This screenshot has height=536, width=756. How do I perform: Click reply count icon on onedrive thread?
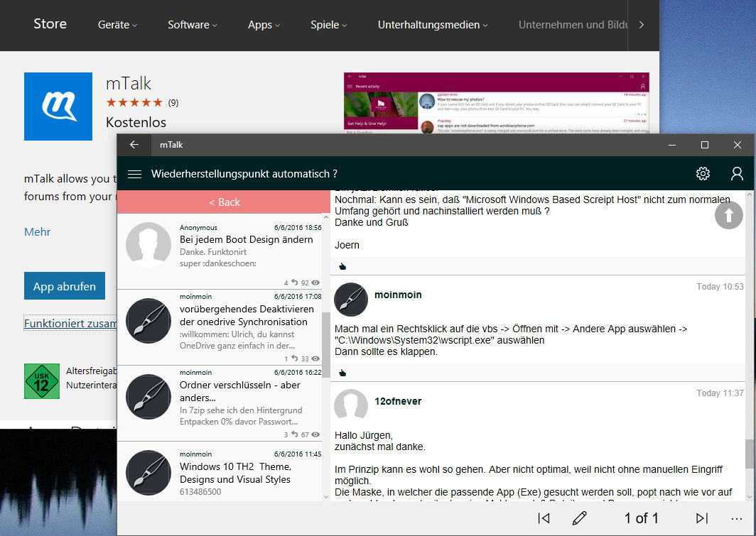295,359
